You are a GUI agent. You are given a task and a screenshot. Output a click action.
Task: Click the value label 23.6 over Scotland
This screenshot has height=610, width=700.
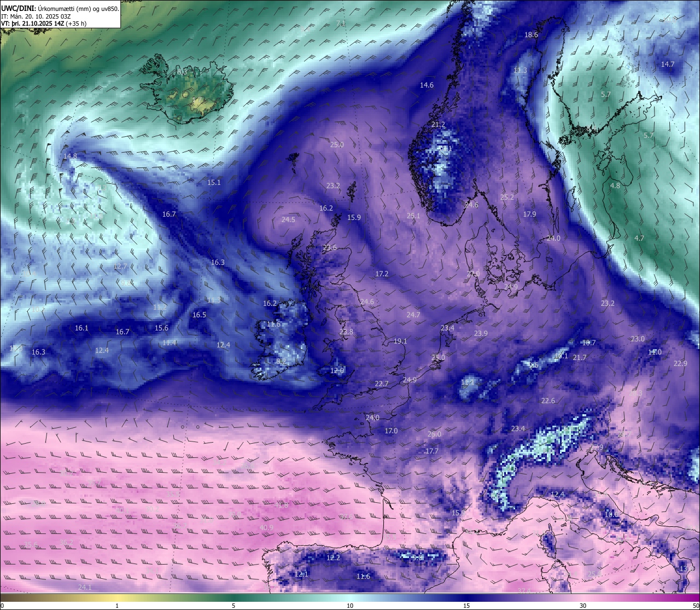pyautogui.click(x=330, y=248)
